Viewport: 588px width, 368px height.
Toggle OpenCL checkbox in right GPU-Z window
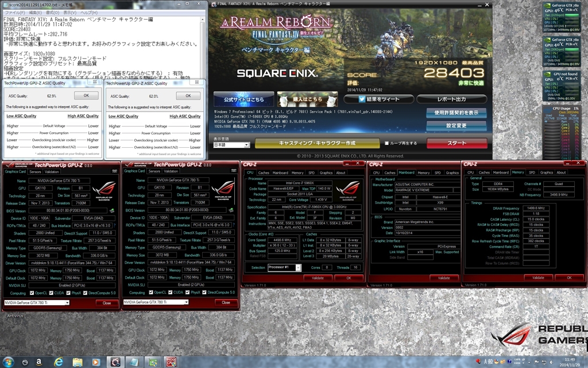point(151,292)
